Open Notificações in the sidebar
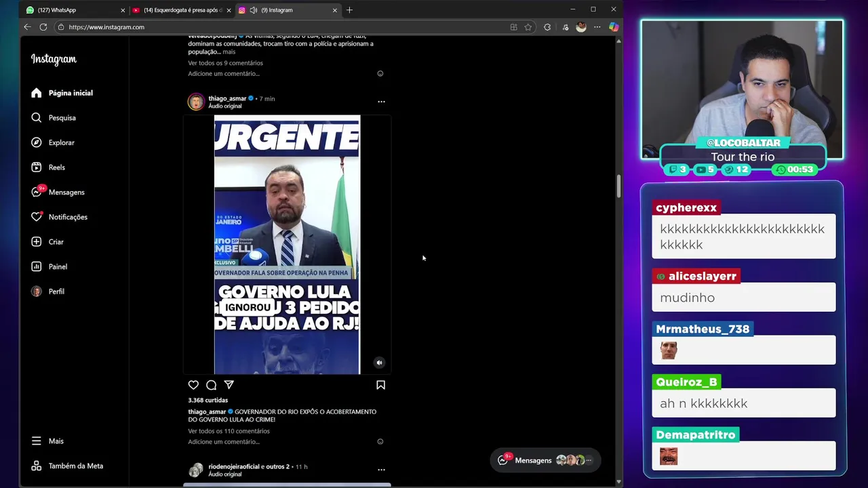The height and width of the screenshot is (488, 868). [x=59, y=217]
